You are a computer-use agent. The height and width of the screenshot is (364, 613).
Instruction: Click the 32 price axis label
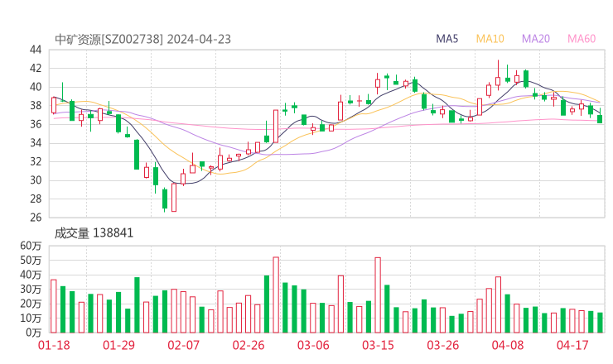[36, 161]
